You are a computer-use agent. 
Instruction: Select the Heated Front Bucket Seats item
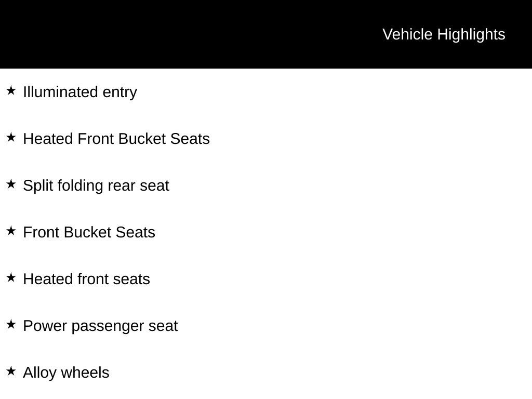(116, 139)
